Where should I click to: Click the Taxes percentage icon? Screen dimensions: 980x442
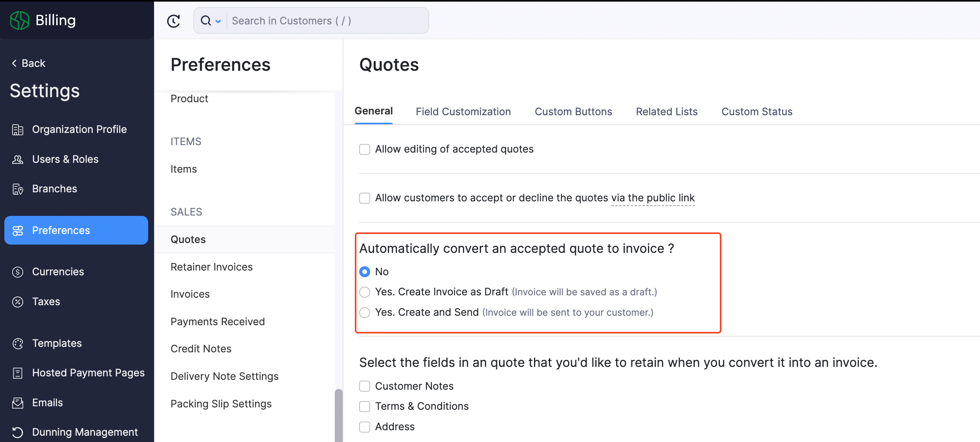pyautogui.click(x=18, y=302)
